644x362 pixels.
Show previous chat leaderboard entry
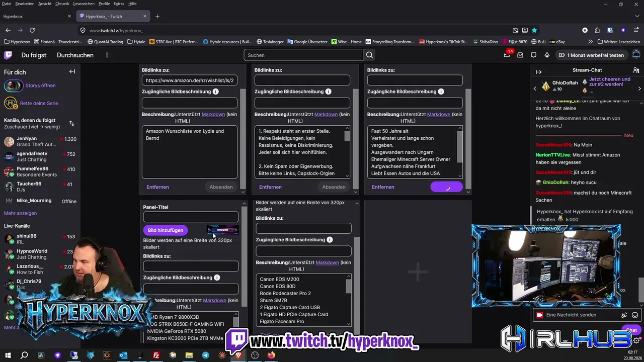pos(535,88)
